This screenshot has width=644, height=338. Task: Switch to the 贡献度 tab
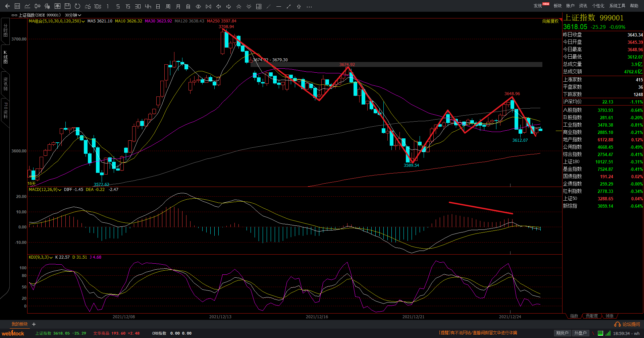click(592, 316)
